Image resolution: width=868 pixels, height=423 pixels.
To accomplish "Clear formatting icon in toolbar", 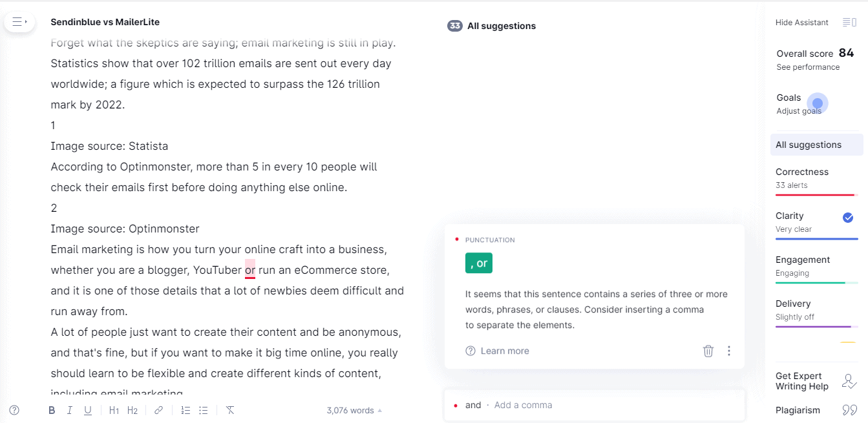I will 230,410.
